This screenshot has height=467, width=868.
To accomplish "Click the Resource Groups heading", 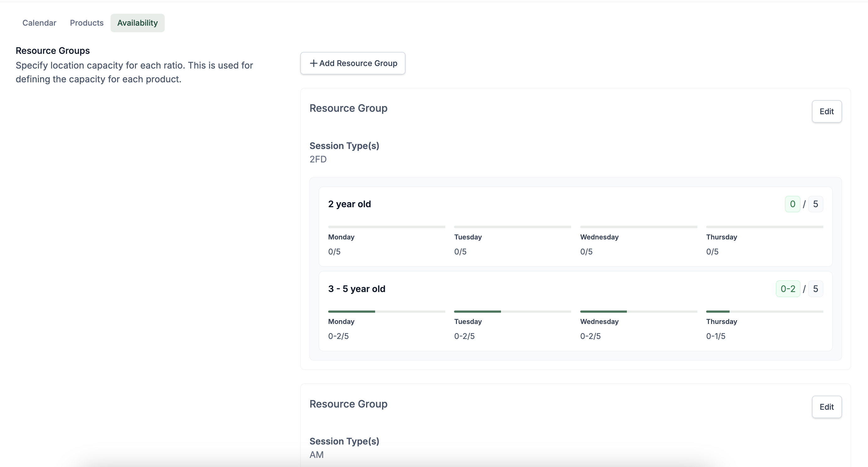I will [x=53, y=50].
